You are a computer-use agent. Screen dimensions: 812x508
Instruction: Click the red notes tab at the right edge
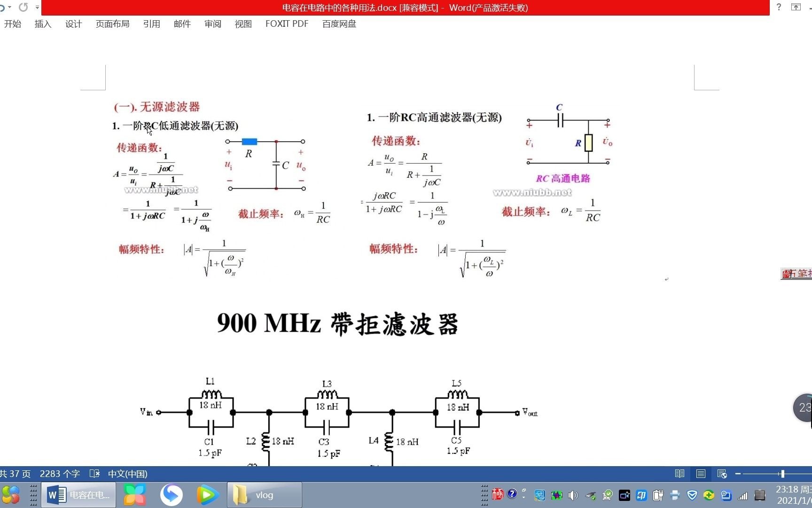tap(796, 273)
